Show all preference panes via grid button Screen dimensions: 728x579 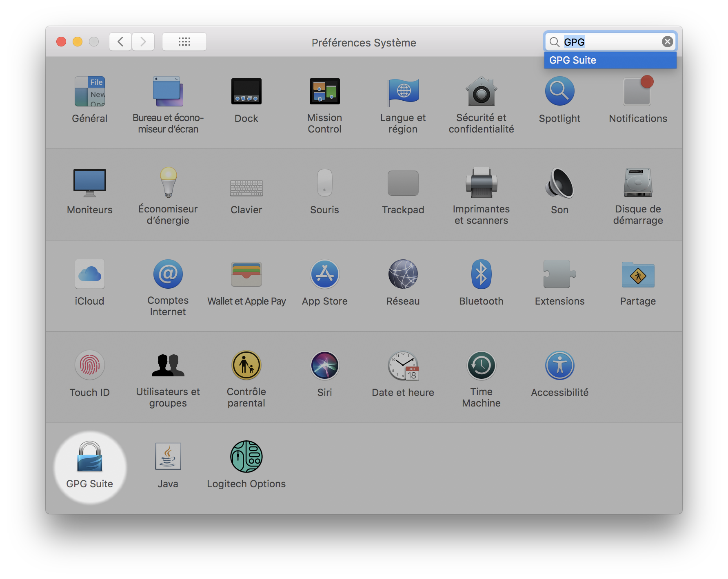(x=184, y=42)
